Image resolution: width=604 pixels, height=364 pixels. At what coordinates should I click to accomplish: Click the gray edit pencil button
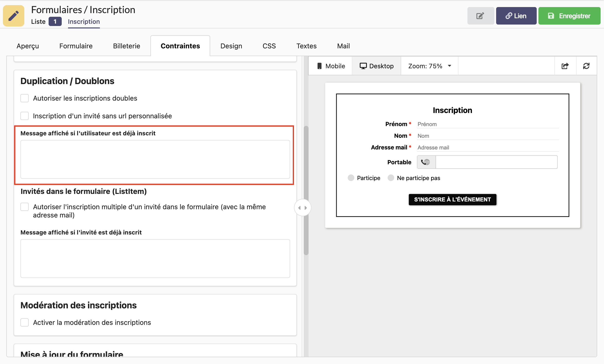click(480, 16)
